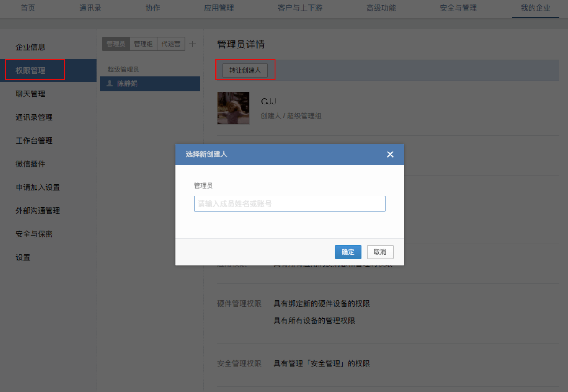Click the 管理员 field label in dialog

pyautogui.click(x=203, y=186)
